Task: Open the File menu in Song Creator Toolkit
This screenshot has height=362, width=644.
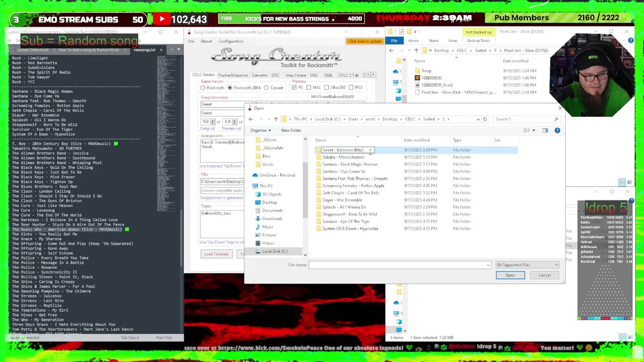Action: [191, 41]
